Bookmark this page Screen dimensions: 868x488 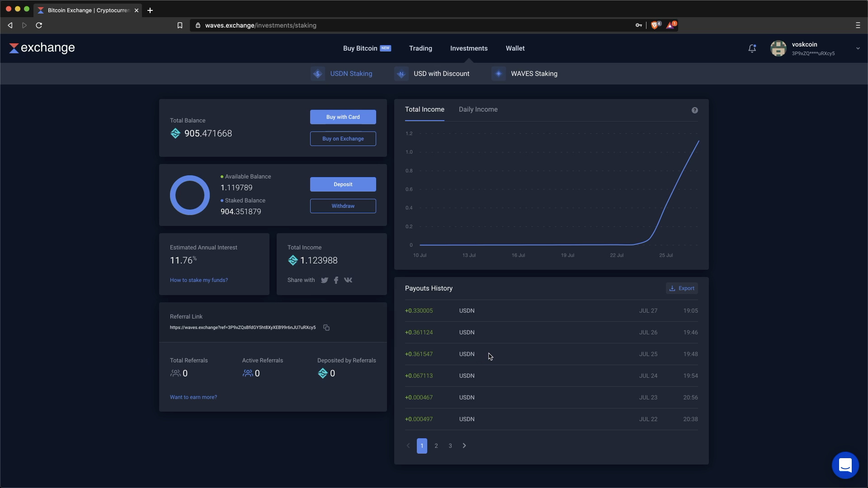pos(180,25)
